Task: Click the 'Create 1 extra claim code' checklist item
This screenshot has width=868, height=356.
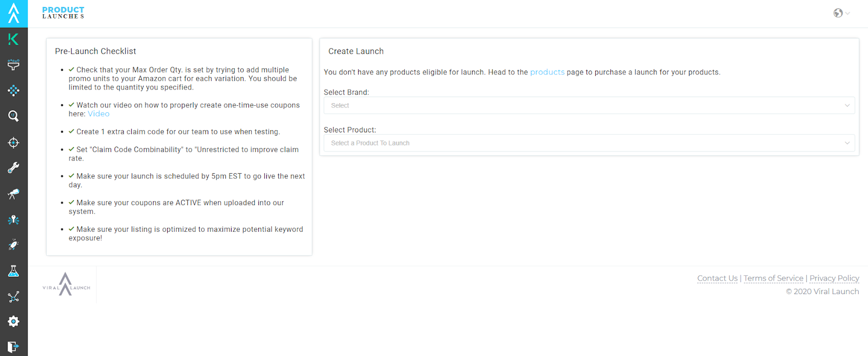Action: point(175,132)
